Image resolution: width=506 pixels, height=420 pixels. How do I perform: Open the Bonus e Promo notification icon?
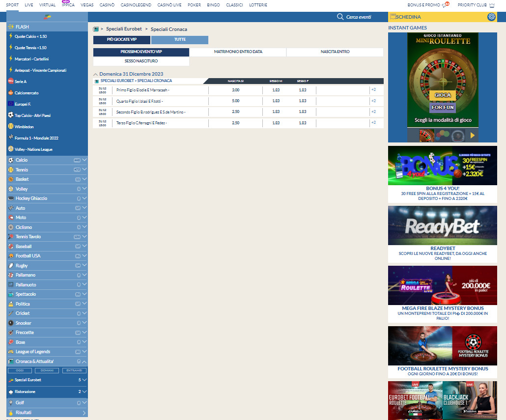point(446,5)
